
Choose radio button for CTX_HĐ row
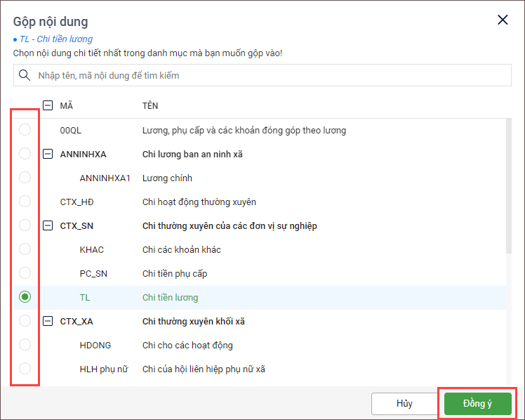click(x=25, y=202)
